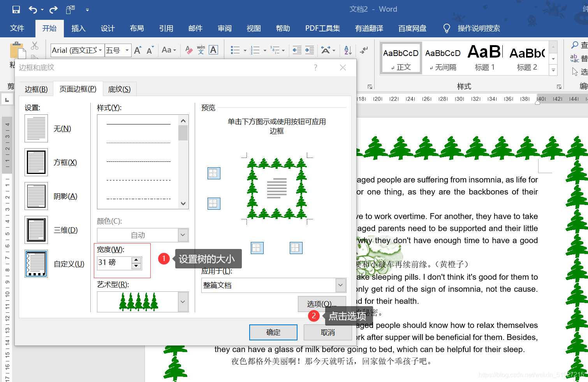Click the Cut scissors icon
This screenshot has width=588, height=382.
[x=35, y=46]
